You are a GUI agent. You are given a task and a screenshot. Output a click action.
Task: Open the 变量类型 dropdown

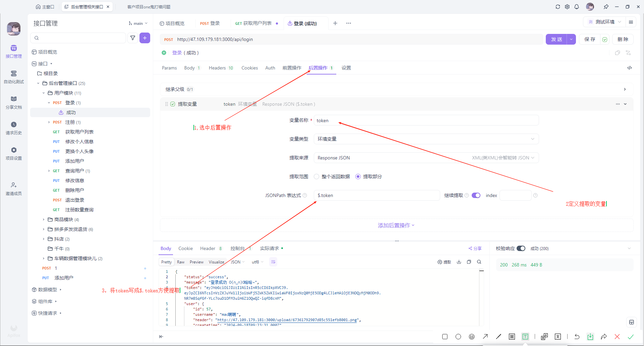[x=426, y=139]
